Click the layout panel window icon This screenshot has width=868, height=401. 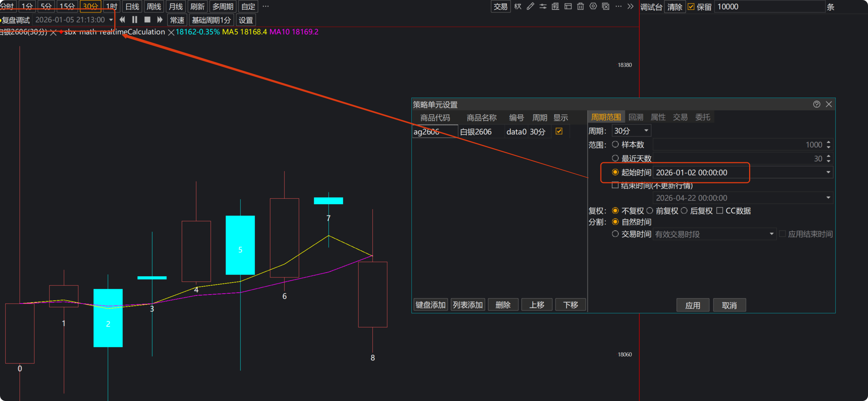pos(568,6)
